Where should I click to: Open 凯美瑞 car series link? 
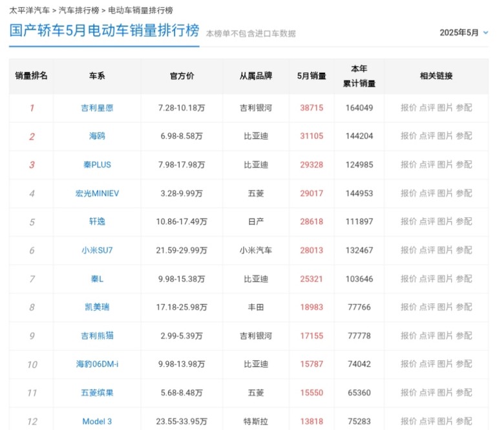point(97,307)
